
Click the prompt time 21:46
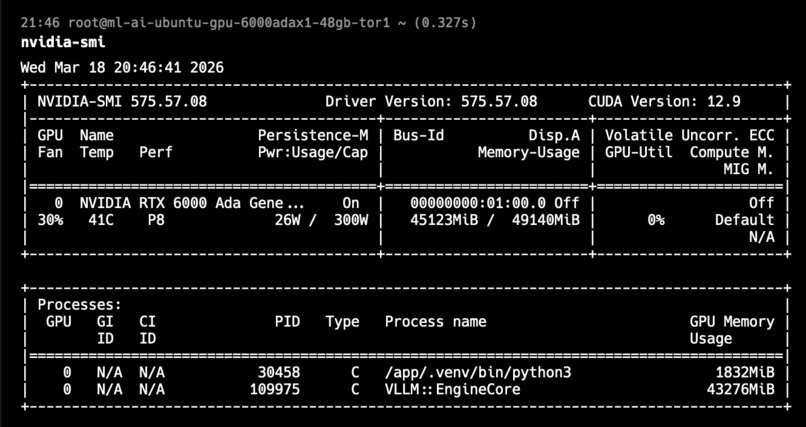(42, 23)
